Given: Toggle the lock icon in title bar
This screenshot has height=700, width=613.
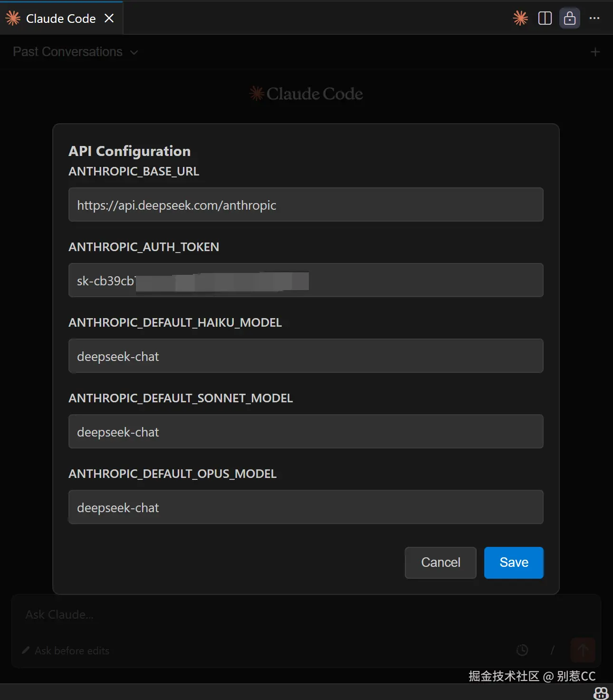Looking at the screenshot, I should [569, 19].
